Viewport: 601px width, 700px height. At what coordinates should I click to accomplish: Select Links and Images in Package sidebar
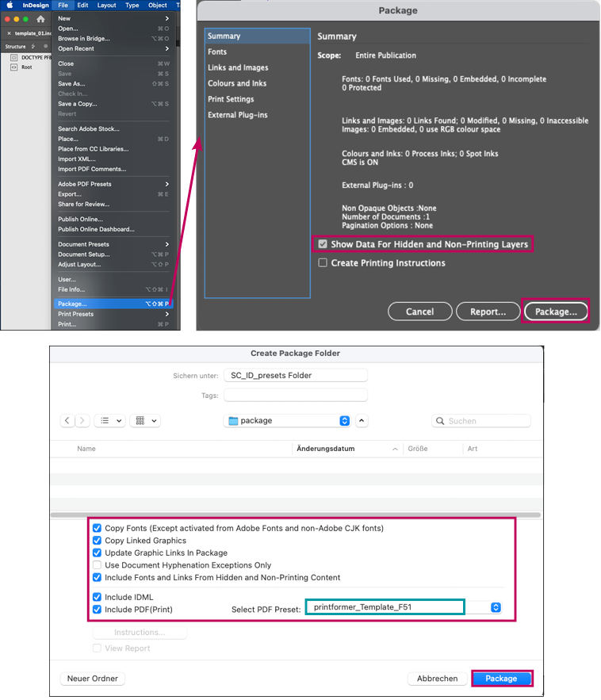238,67
